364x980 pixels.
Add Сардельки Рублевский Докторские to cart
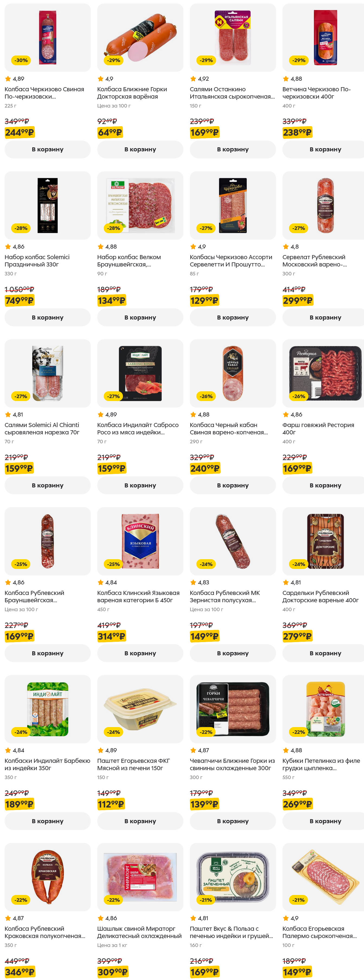325,653
